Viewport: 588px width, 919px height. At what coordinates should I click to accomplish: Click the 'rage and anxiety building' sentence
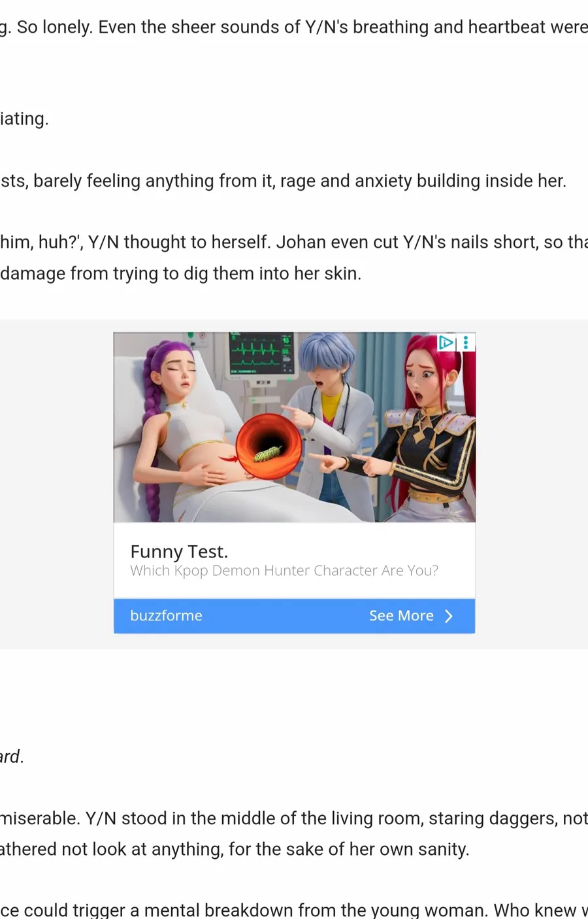(283, 180)
